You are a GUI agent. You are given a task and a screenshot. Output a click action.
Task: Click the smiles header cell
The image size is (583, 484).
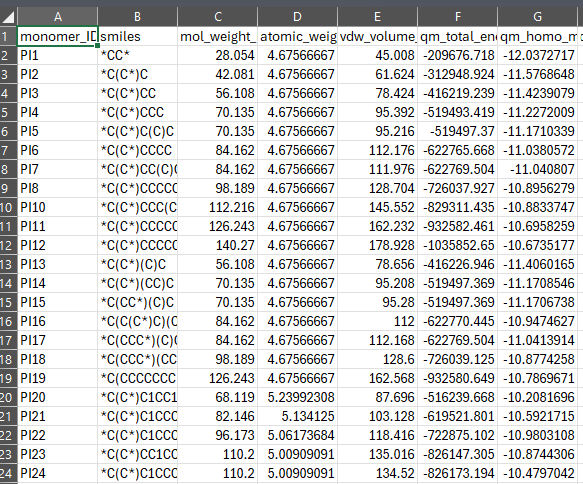[138, 36]
